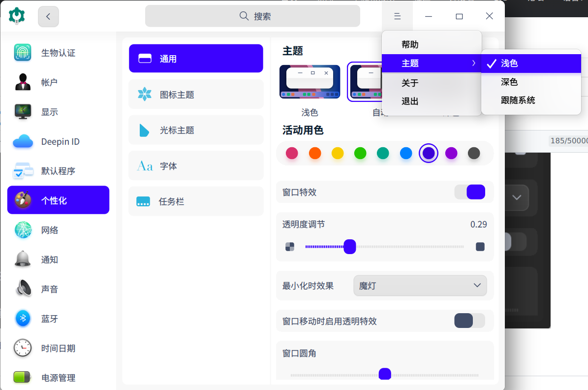Enable 窗口移动时启用透明特效
Screen dimensions: 588x390
(x=470, y=321)
